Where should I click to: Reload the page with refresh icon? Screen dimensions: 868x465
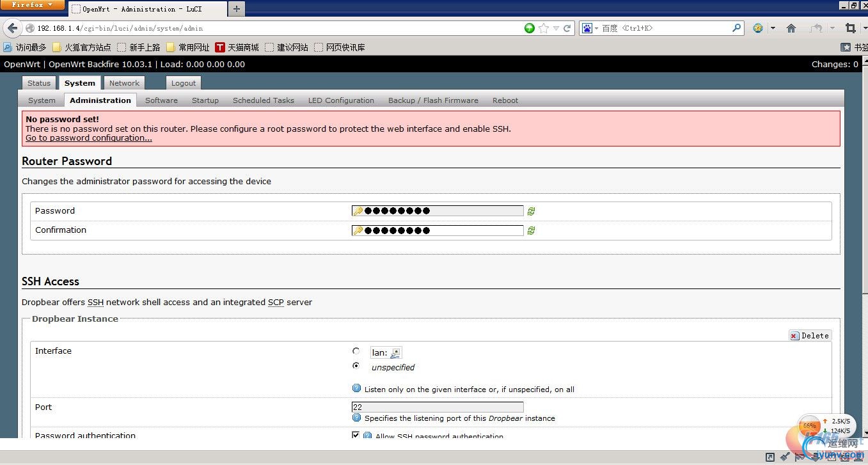coord(567,28)
